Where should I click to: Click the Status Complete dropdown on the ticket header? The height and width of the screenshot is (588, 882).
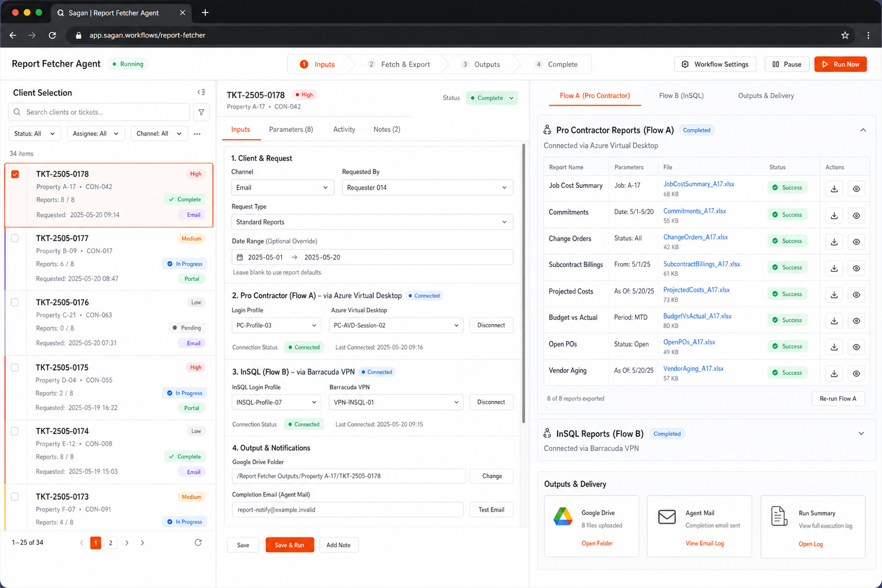pyautogui.click(x=492, y=98)
